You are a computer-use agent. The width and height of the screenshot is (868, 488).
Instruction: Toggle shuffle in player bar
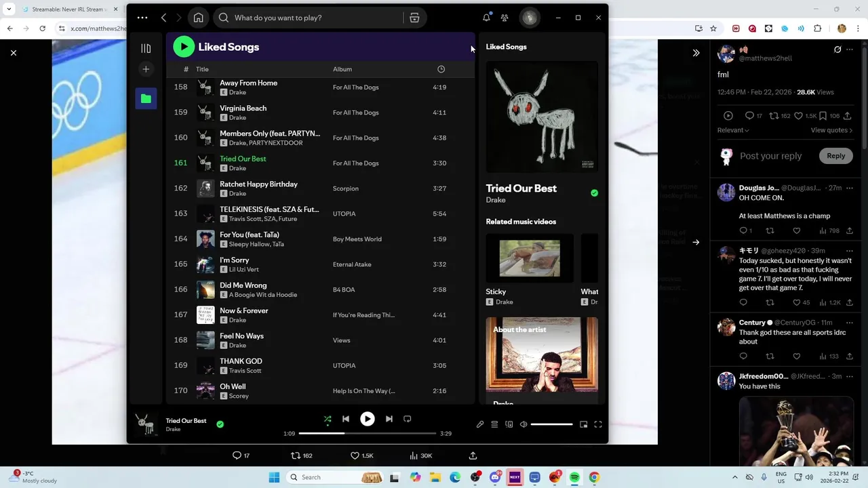click(x=328, y=419)
